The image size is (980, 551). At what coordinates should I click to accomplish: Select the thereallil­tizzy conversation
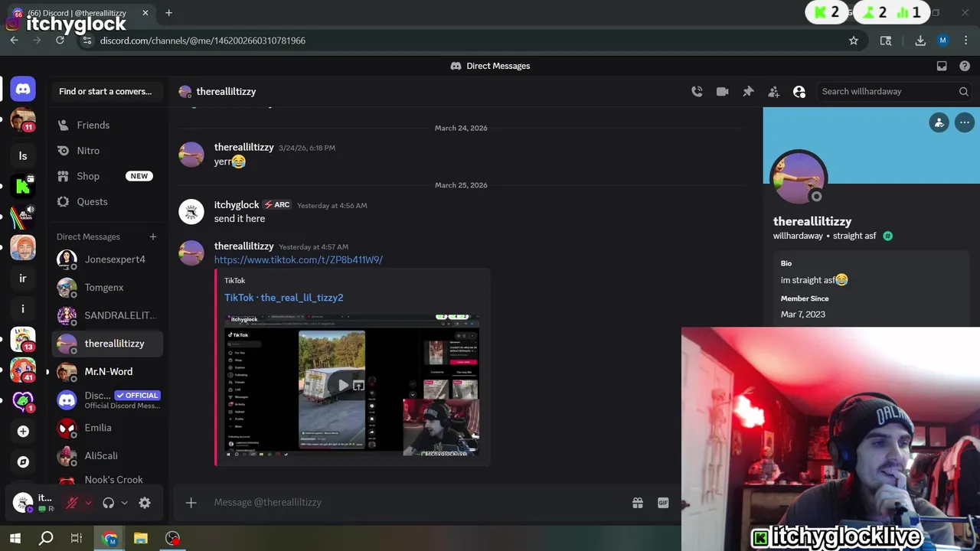point(107,344)
